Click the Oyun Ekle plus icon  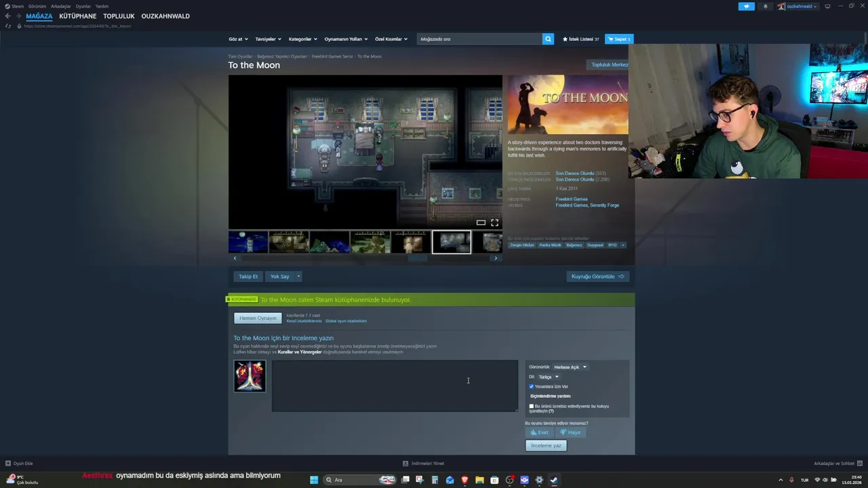[8, 464]
